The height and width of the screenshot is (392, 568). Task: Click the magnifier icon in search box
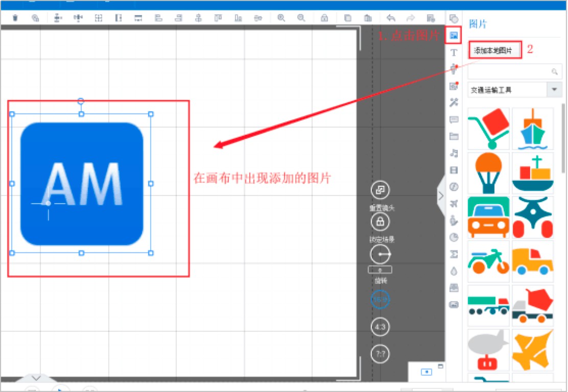(554, 71)
